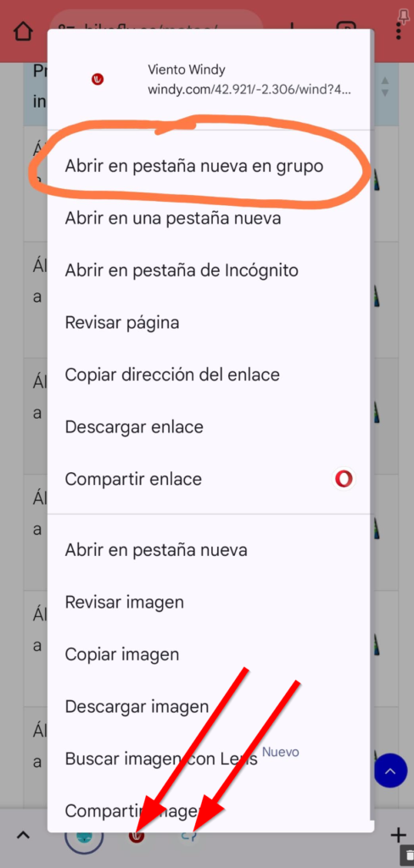Tap the Opera icon beside Compartir enlace
This screenshot has width=414, height=868.
tap(344, 479)
